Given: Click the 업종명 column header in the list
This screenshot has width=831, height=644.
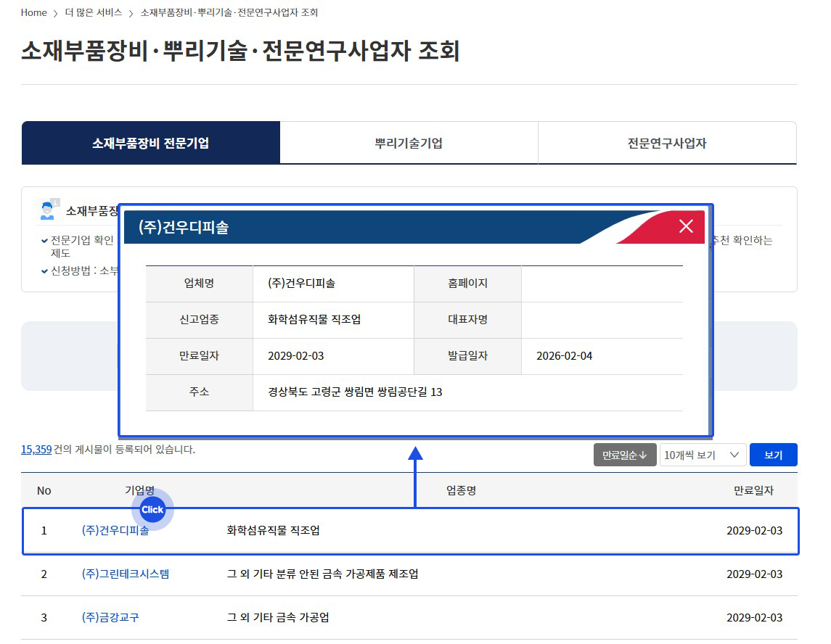Looking at the screenshot, I should pos(461,491).
